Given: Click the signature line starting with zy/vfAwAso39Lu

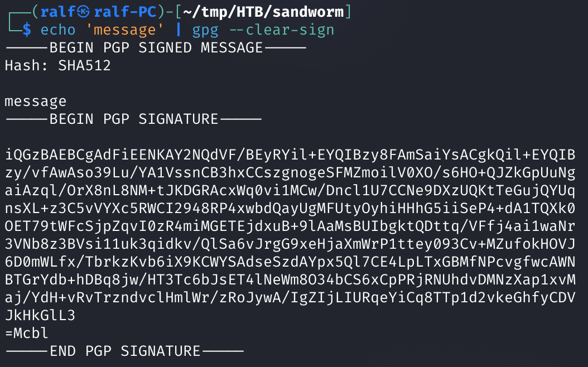Looking at the screenshot, I should [290, 172].
